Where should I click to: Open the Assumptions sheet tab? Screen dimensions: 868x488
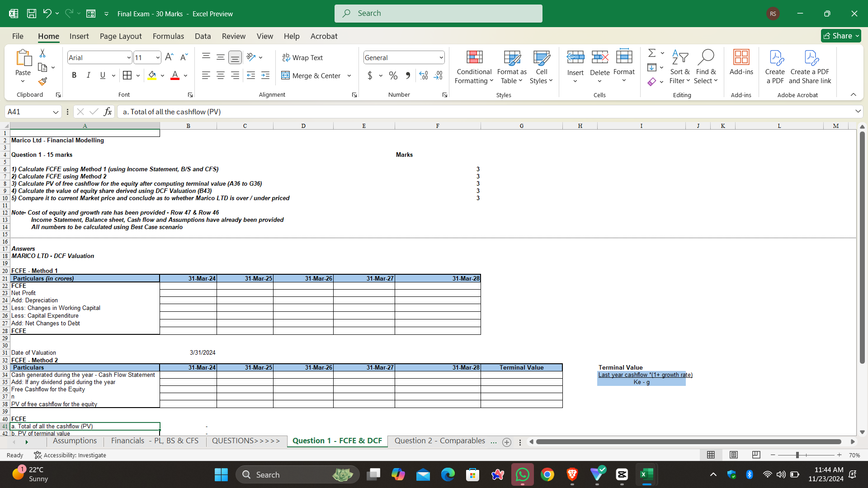[75, 441]
